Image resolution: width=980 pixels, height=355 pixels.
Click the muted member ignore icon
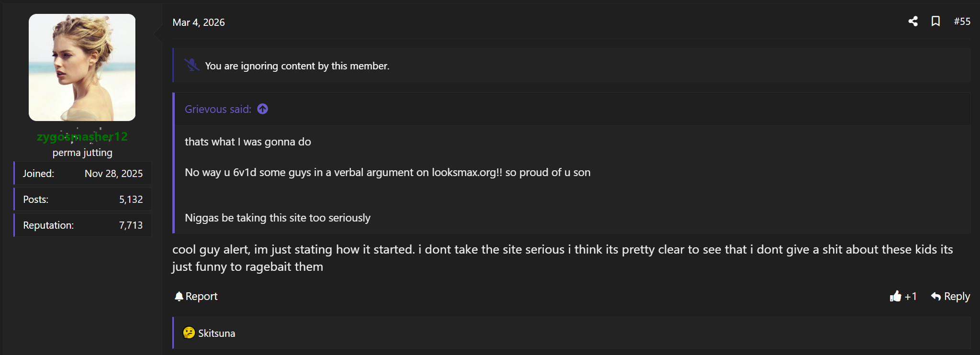[x=191, y=65]
